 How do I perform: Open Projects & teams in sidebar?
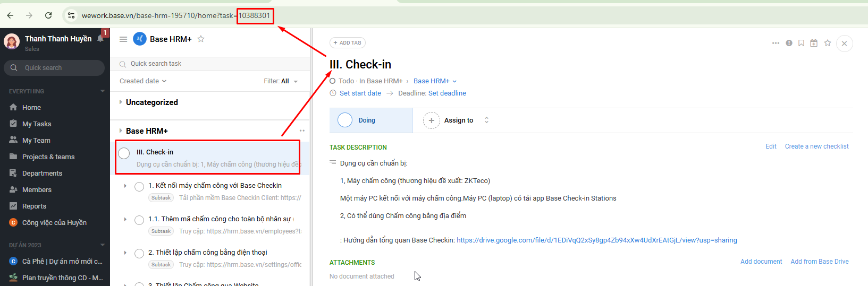48,157
